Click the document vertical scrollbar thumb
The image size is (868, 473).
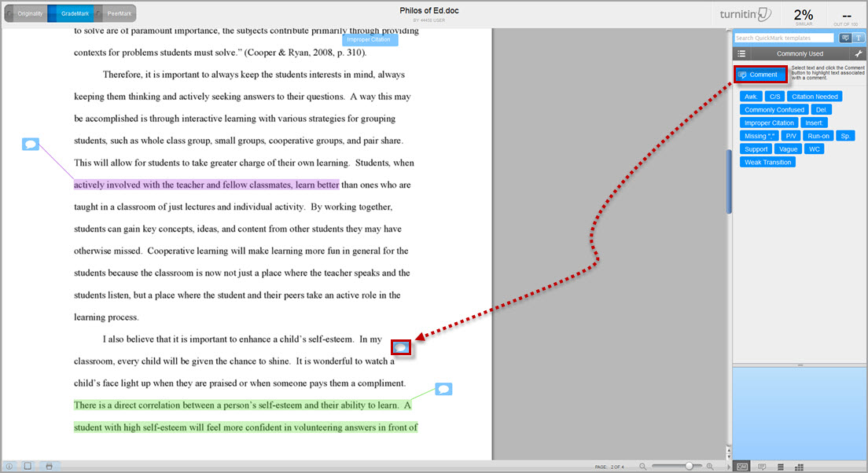729,181
